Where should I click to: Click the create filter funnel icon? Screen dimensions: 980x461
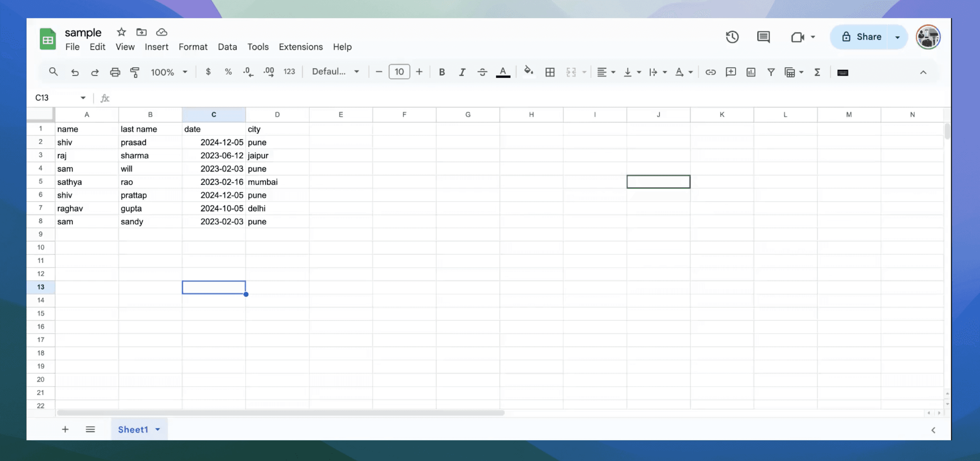[x=771, y=72]
